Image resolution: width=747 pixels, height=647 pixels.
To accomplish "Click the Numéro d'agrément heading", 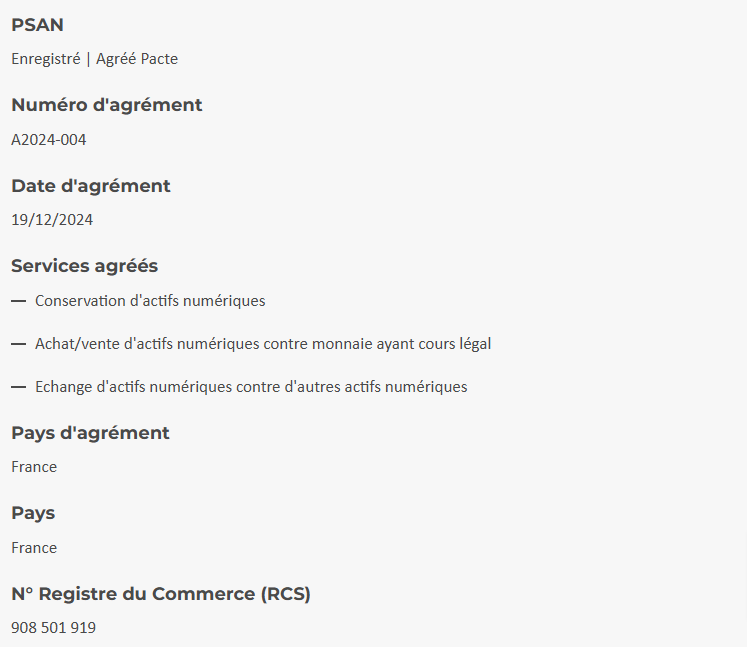I will pyautogui.click(x=106, y=105).
